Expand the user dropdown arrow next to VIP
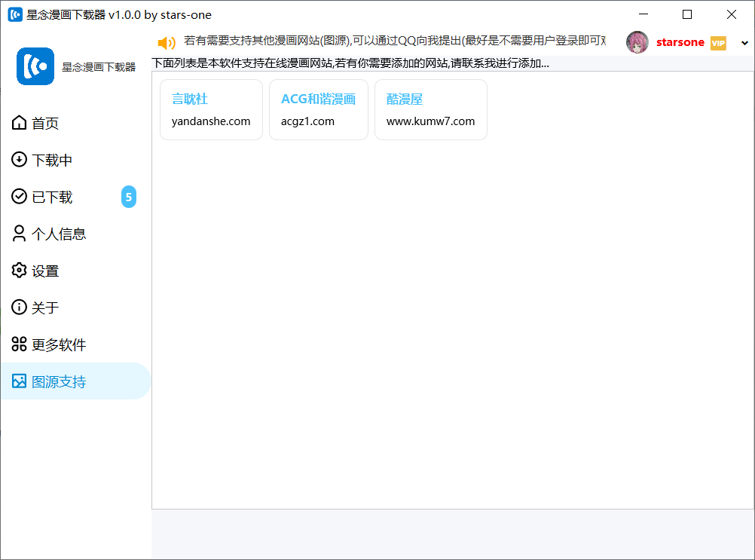 click(745, 43)
